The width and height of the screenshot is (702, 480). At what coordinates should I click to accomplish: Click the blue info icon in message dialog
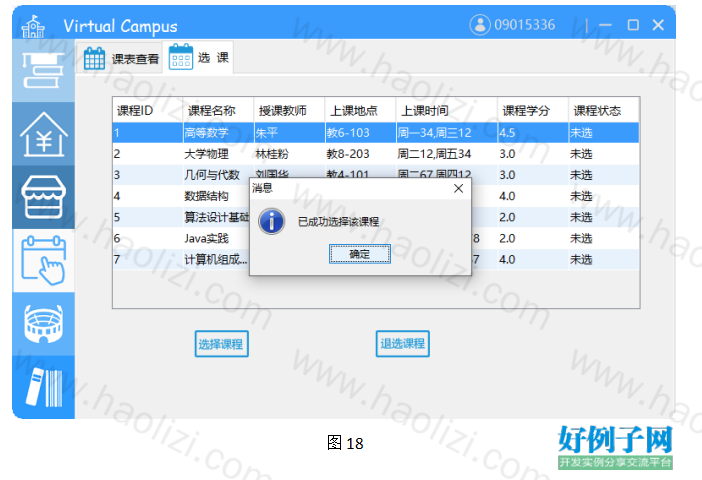click(271, 221)
